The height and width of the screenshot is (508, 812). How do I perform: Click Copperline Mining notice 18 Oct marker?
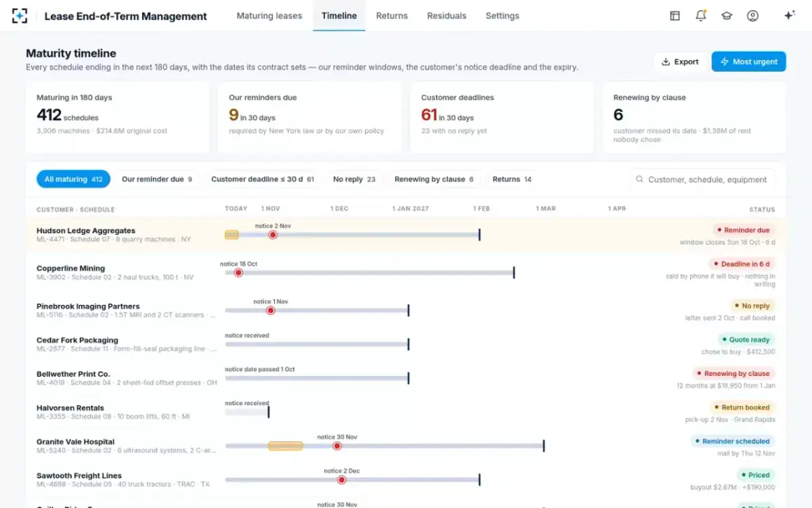coord(238,273)
